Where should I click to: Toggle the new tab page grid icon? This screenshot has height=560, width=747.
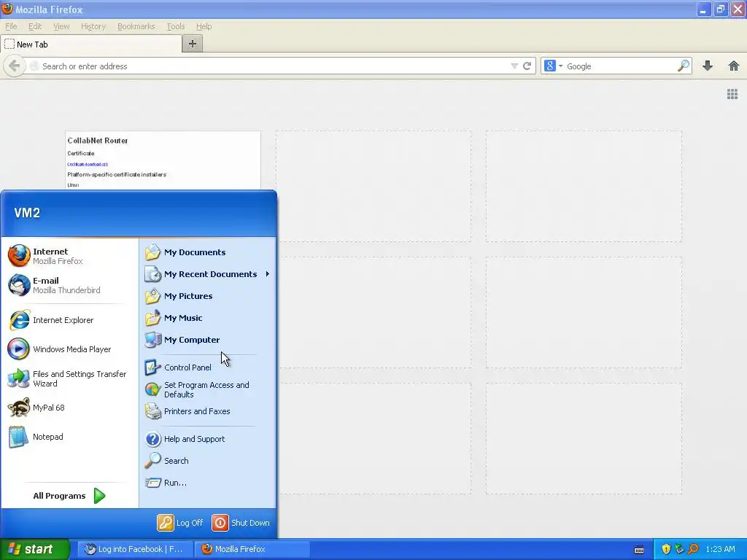[x=732, y=94]
